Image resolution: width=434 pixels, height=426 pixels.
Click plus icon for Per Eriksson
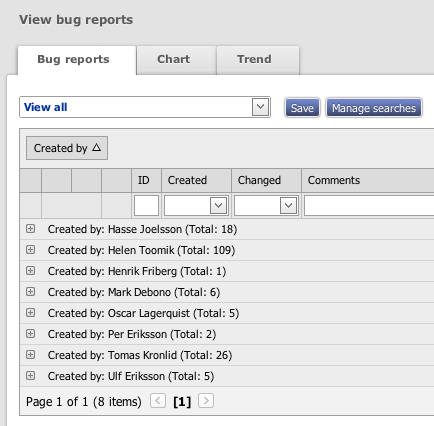[x=30, y=334]
